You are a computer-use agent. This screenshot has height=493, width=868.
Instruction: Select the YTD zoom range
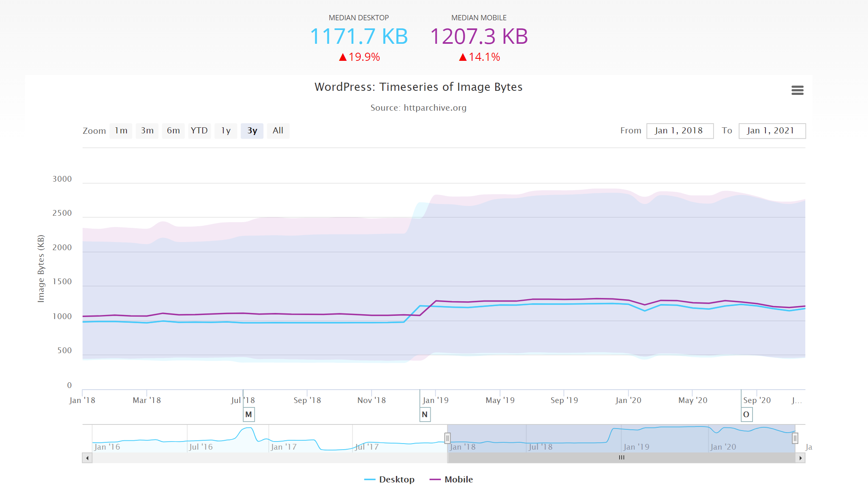point(199,131)
